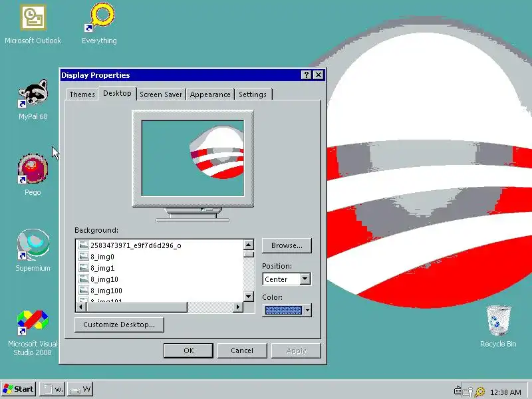Click the network connection tray icon
The image size is (532, 399).
click(x=467, y=392)
